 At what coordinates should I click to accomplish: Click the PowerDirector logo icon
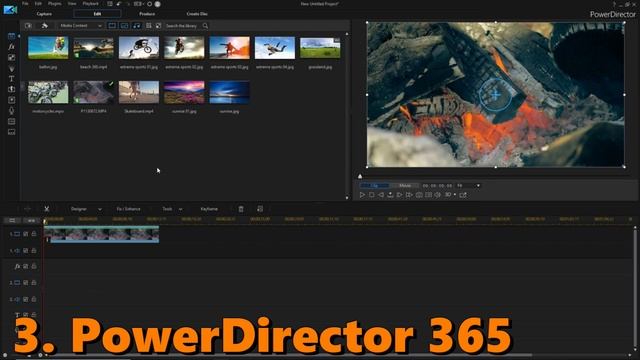coord(10,10)
